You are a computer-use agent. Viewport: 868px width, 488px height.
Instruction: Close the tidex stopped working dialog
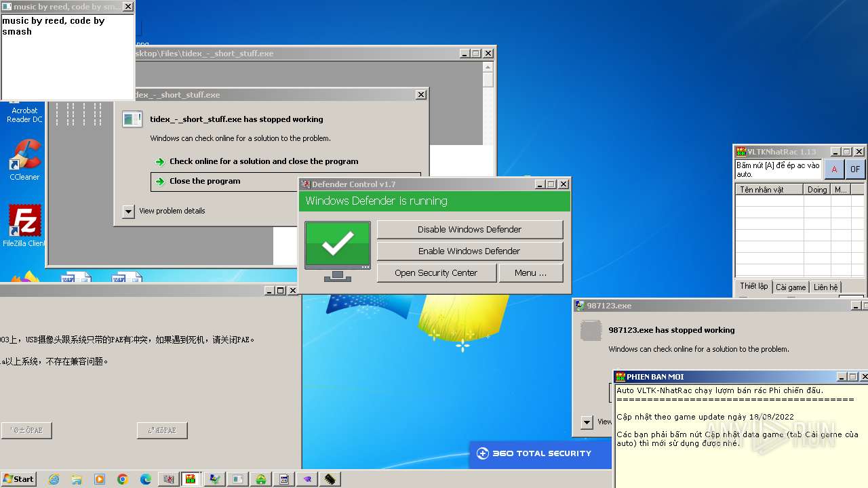[x=421, y=95]
